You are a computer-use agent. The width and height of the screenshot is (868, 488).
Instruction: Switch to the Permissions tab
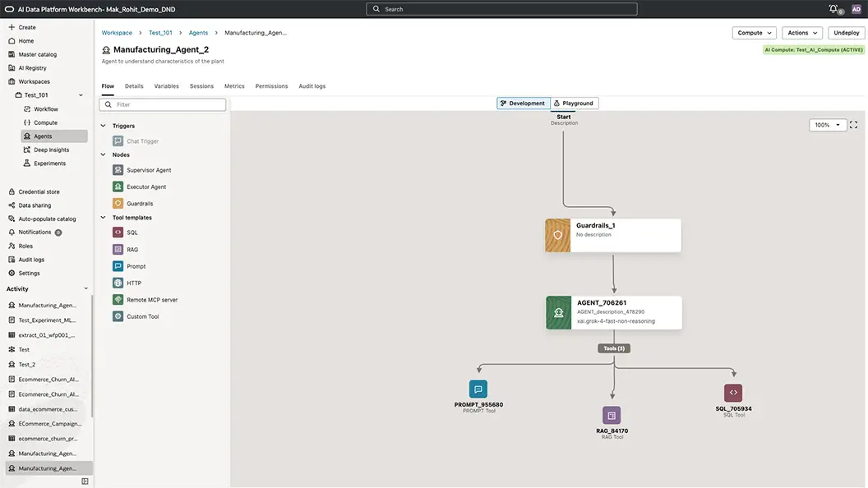[x=271, y=86]
